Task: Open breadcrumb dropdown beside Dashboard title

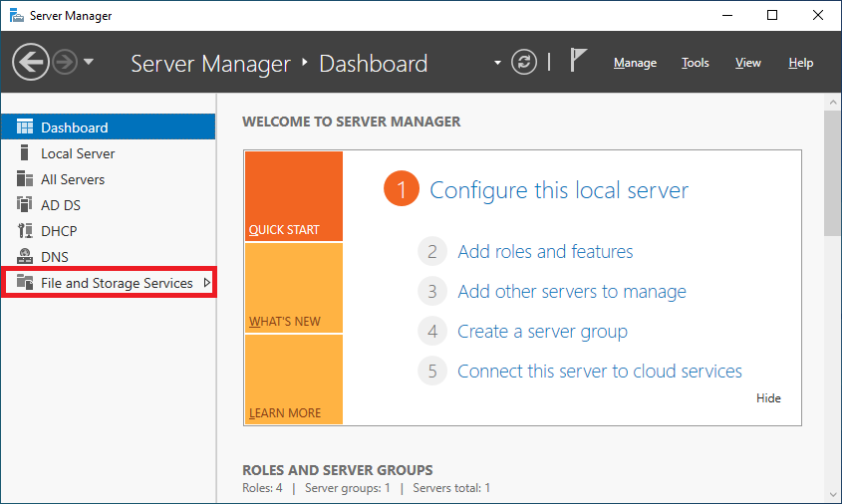Action: 497,63
